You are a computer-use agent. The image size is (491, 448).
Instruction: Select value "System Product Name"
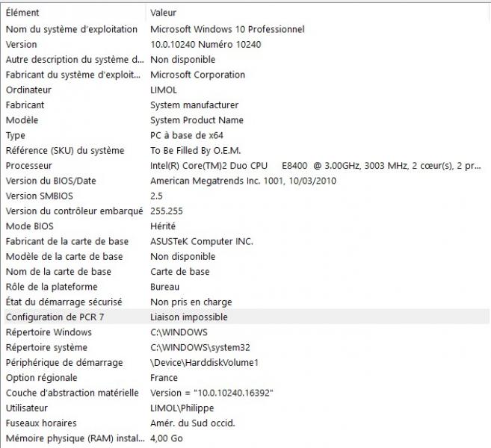click(197, 120)
